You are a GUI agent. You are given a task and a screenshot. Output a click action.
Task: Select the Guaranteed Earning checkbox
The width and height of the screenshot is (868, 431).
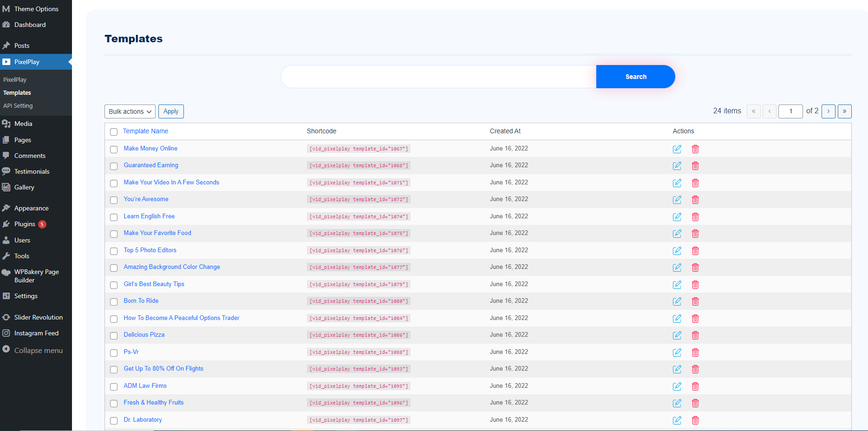coord(114,166)
